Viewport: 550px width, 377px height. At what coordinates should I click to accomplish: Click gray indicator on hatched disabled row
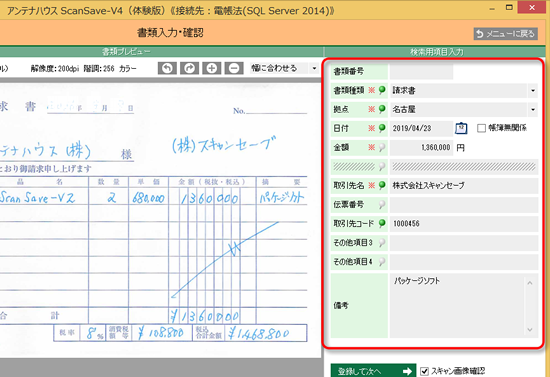point(382,166)
